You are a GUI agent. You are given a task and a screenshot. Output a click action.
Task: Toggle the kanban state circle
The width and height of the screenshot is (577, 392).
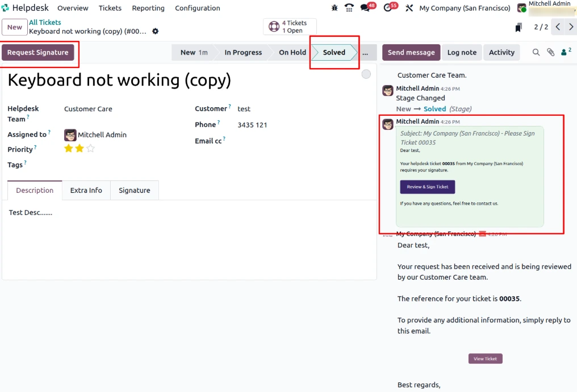tap(366, 74)
